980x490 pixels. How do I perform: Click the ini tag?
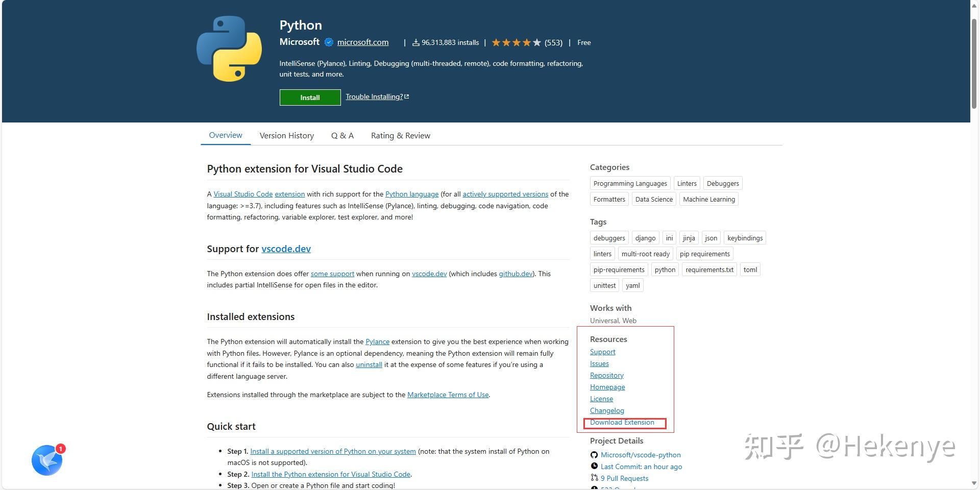pyautogui.click(x=669, y=238)
